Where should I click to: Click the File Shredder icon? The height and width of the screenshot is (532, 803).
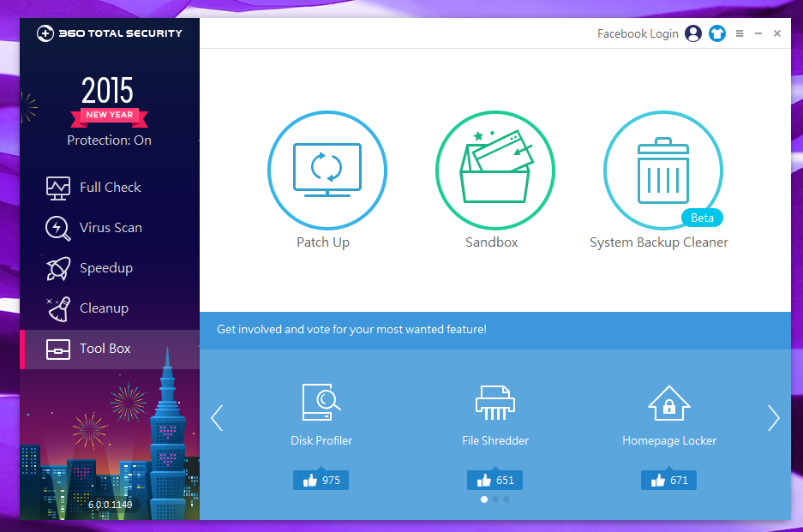coord(495,403)
